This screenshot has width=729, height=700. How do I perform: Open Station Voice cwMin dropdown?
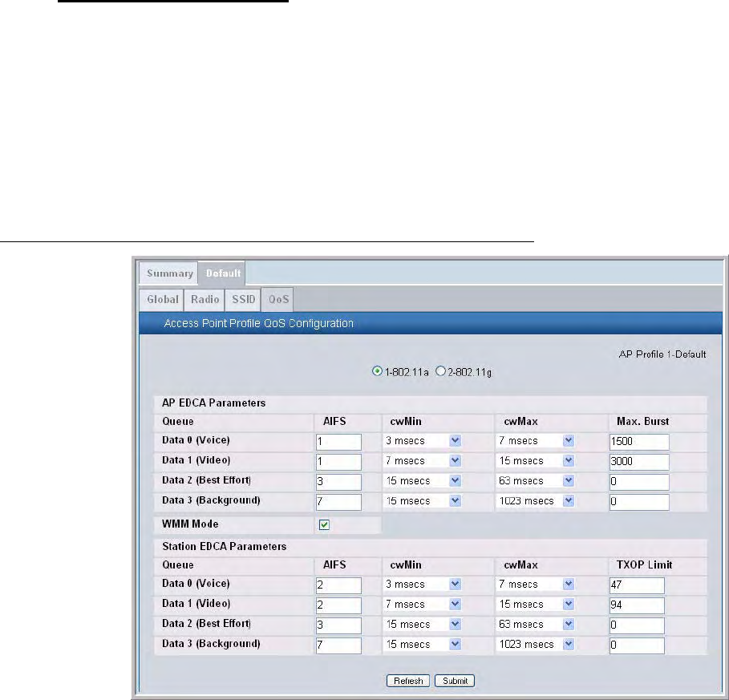(423, 585)
